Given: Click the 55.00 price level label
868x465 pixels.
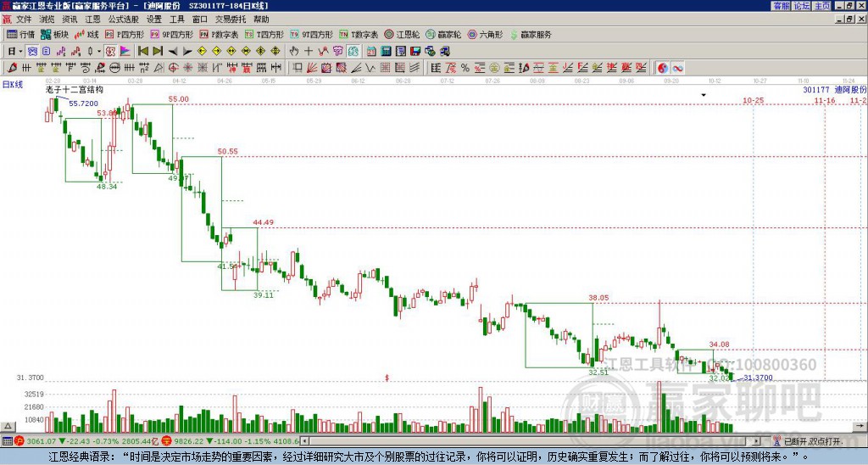Looking at the screenshot, I should 179,99.
